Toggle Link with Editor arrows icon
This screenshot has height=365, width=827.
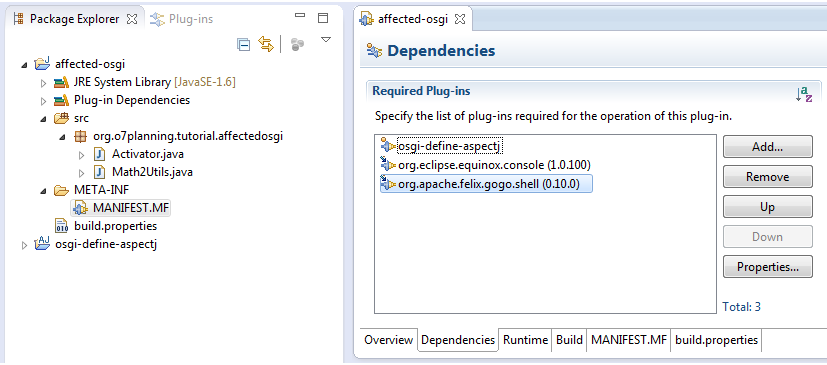coord(266,44)
